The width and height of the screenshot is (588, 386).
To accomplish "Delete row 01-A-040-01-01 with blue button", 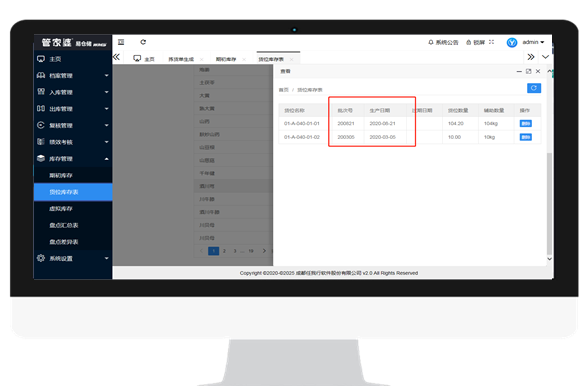I will point(526,123).
